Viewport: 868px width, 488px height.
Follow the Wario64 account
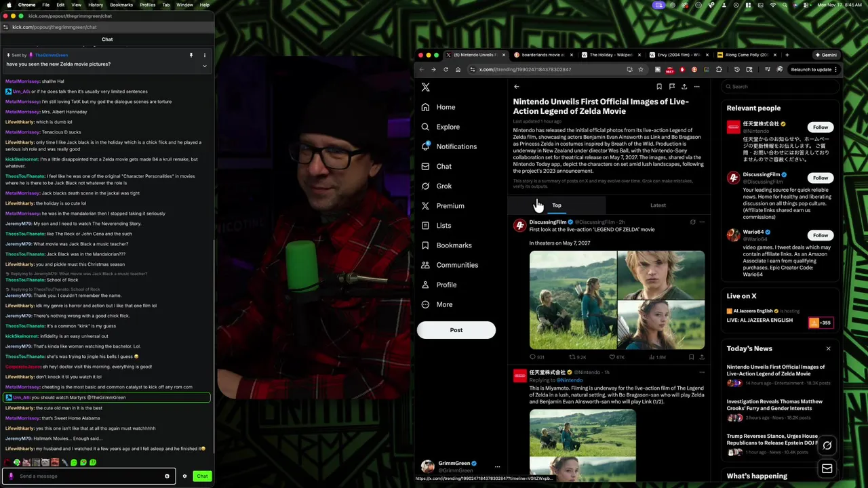820,235
